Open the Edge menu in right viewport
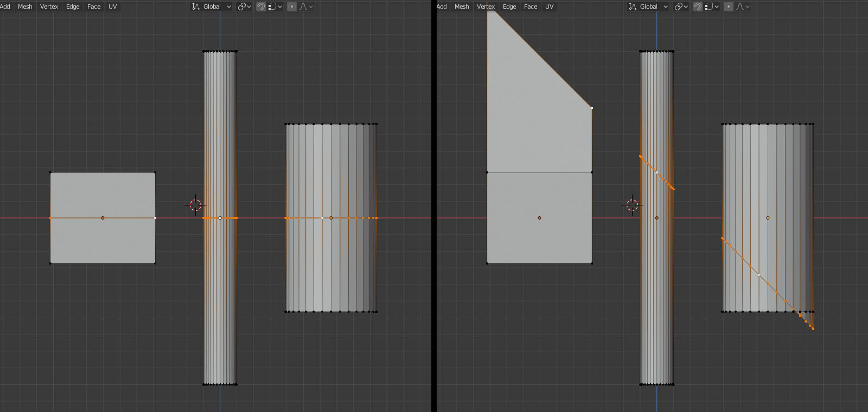868x412 pixels. coord(509,7)
